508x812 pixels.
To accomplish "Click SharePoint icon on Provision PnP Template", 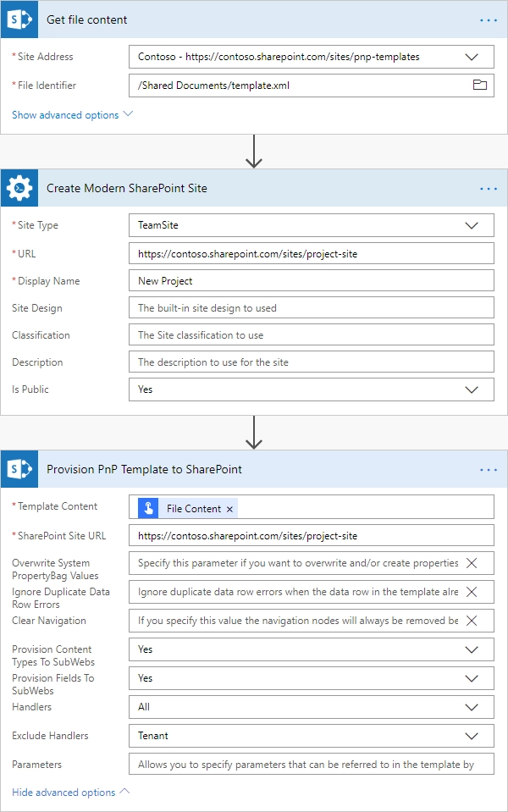I will pos(19,469).
